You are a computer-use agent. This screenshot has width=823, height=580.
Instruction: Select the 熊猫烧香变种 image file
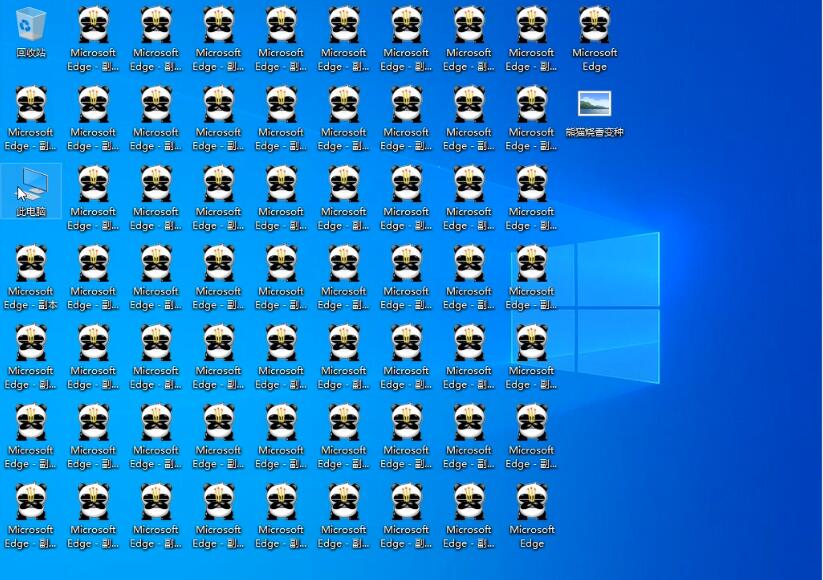(594, 113)
